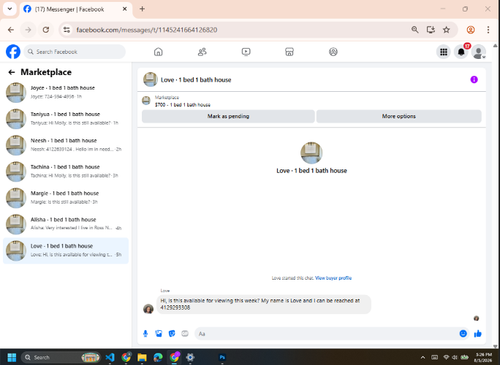Select Love - 1 bed 1 bath house chat
Image resolution: width=500 pixels, height=365 pixels.
pos(66,250)
